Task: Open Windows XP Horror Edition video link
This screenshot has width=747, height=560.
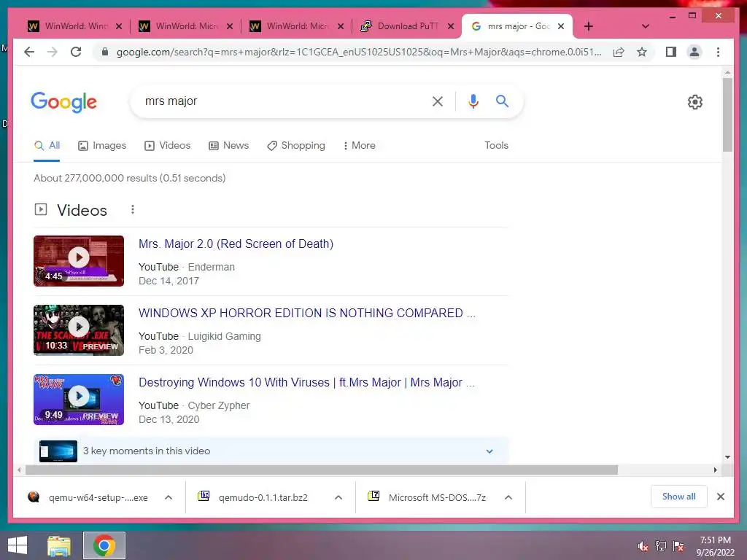Action: click(307, 313)
